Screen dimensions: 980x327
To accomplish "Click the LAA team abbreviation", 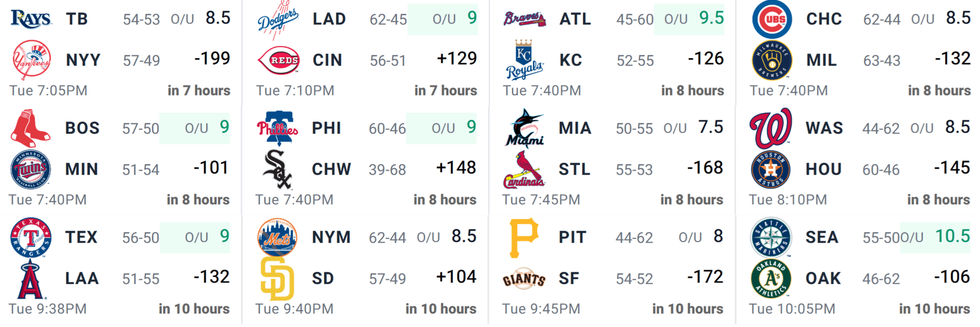I will [82, 278].
